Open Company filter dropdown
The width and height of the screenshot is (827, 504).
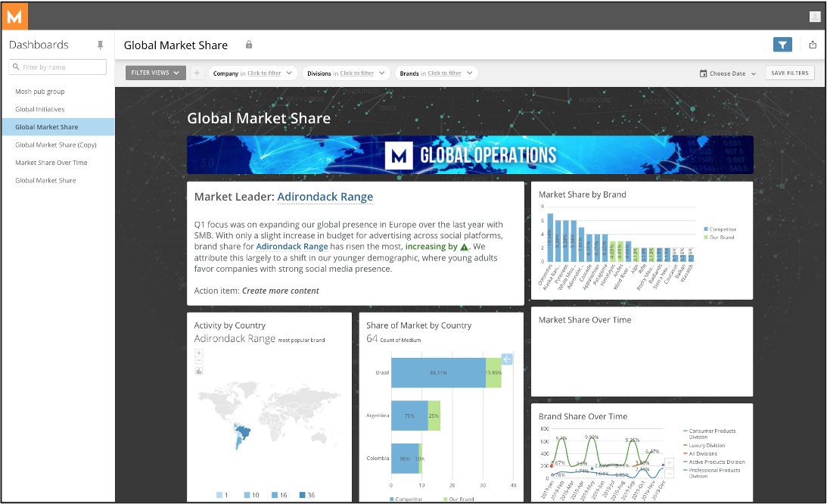(x=253, y=73)
